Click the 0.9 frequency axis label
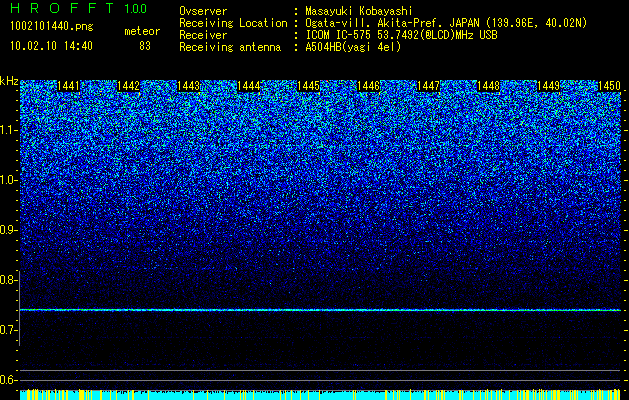 [x=8, y=230]
